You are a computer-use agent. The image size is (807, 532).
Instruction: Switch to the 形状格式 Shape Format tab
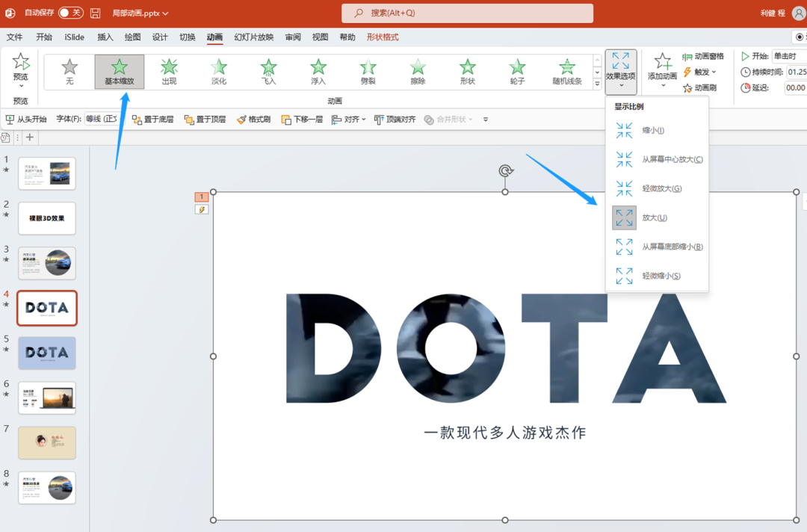tap(383, 37)
